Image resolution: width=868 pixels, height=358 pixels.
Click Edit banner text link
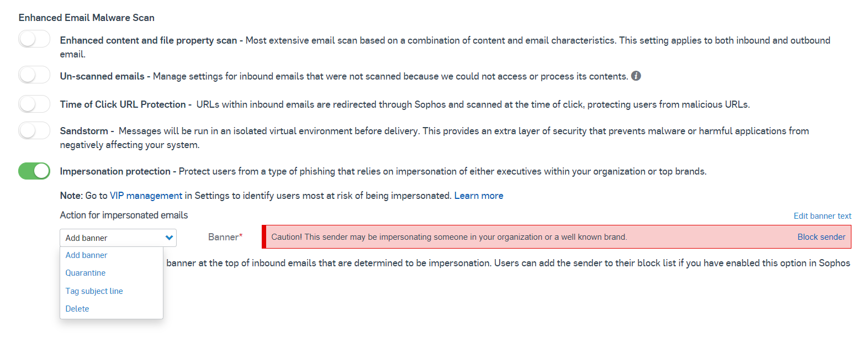pyautogui.click(x=822, y=216)
